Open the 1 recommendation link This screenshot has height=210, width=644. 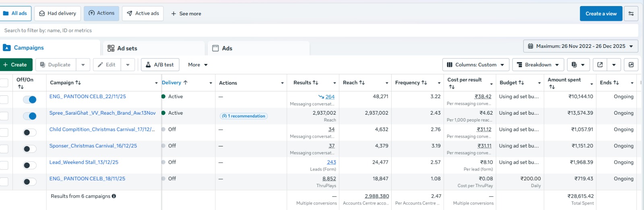244,116
